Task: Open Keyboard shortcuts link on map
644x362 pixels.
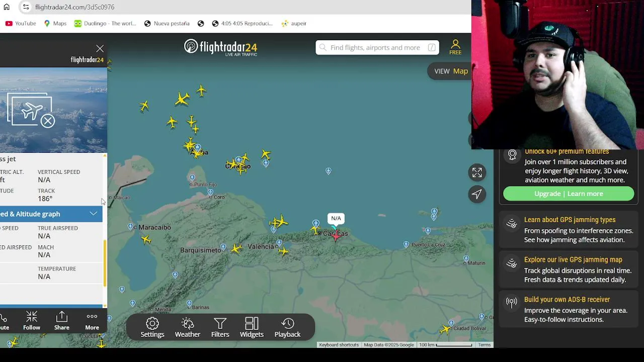Action: 339,345
